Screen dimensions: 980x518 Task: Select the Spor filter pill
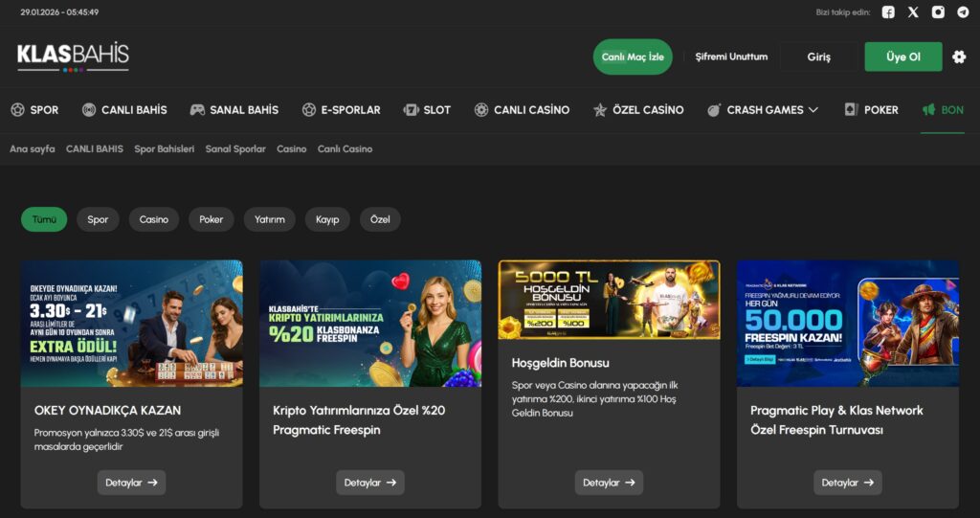coord(98,219)
